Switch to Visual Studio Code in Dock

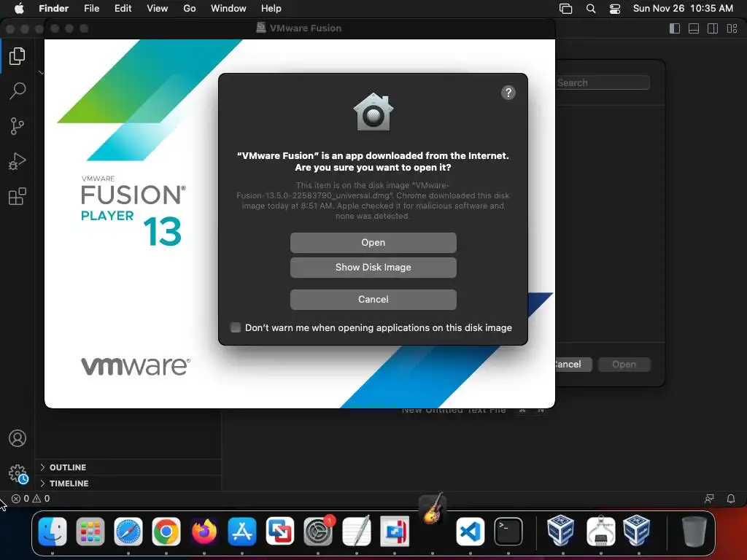pyautogui.click(x=471, y=532)
